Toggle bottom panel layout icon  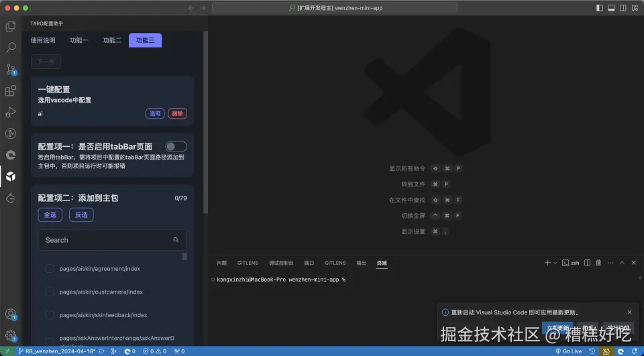click(x=611, y=8)
